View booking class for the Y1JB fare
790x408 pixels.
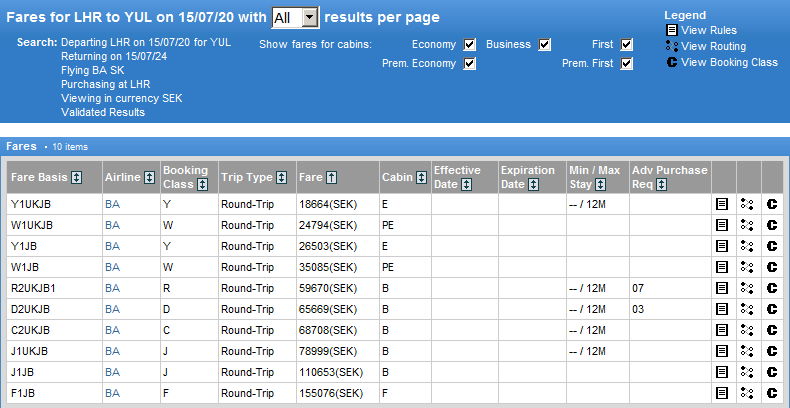click(x=772, y=246)
